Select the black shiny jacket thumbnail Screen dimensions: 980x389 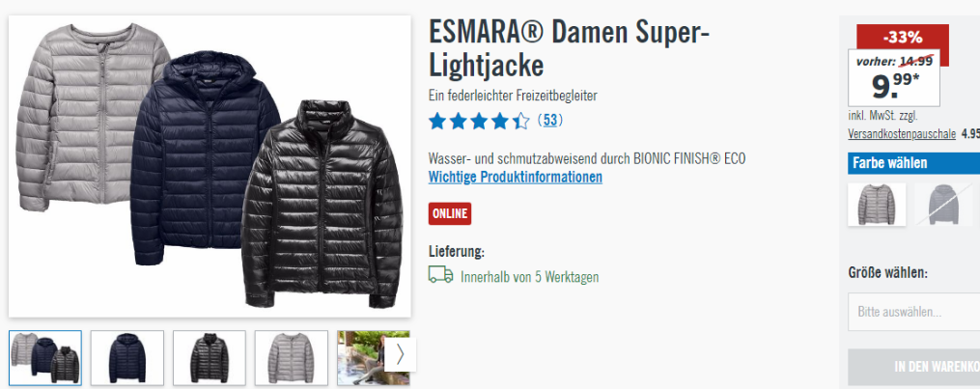tap(210, 357)
